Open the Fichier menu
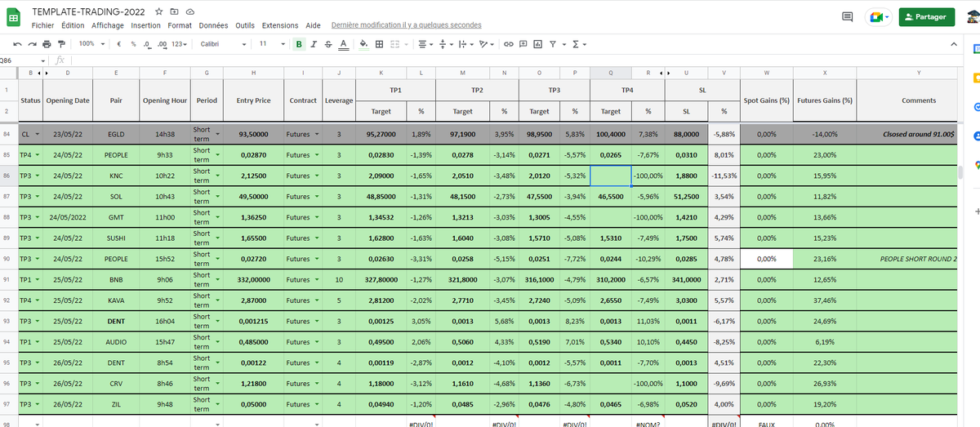Viewport: 980px width, 427px height. tap(42, 25)
